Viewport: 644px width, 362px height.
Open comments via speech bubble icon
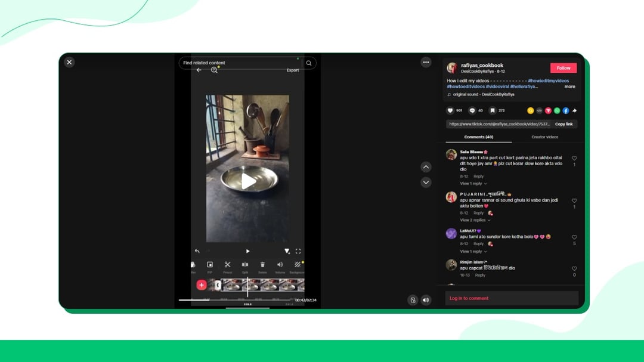472,110
